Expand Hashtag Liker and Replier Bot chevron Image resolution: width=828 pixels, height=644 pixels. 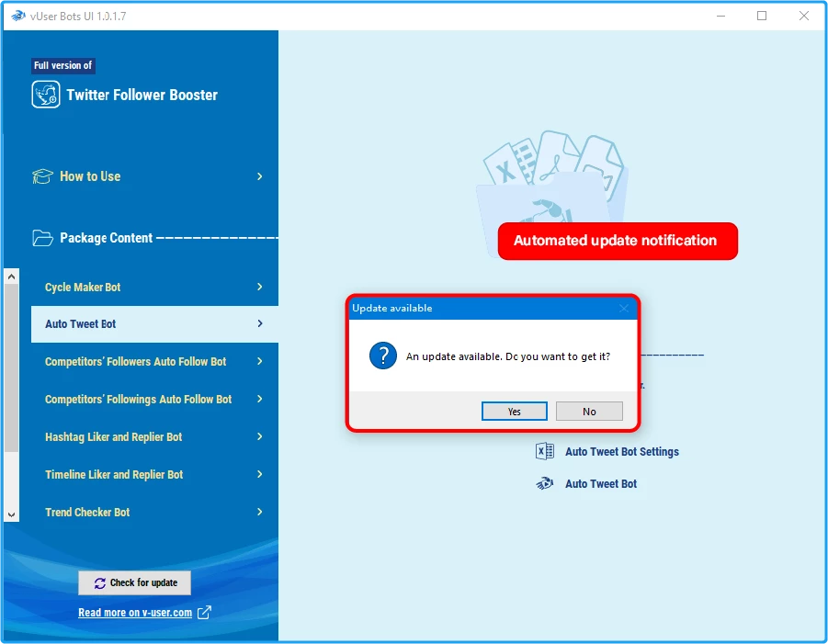(259, 436)
